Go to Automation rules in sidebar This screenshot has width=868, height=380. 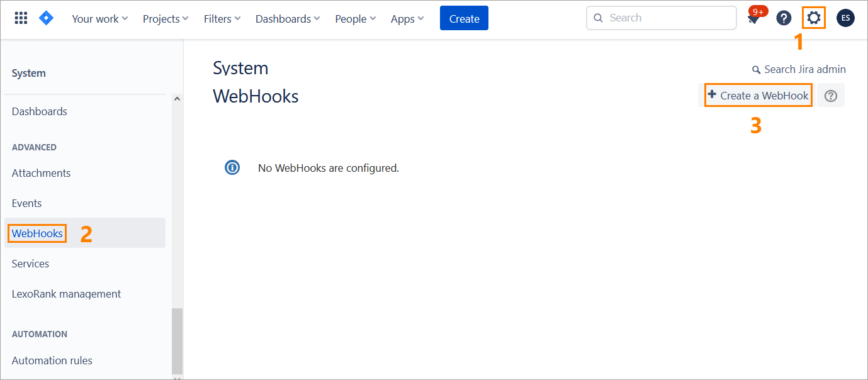52,360
